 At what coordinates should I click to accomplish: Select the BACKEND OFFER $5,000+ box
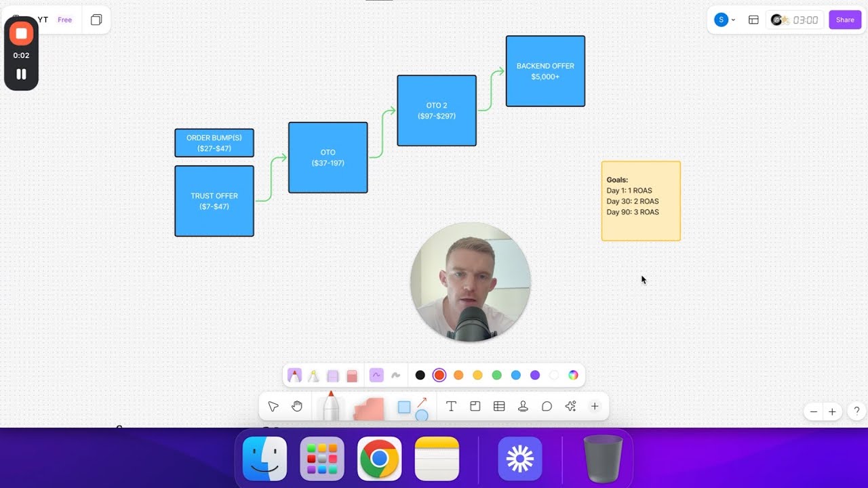pos(545,71)
